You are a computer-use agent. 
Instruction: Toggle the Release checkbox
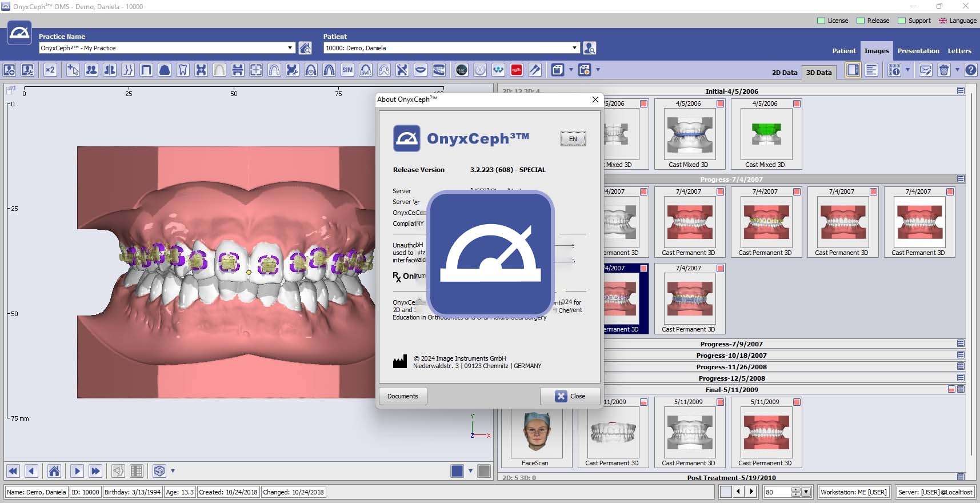tap(861, 21)
